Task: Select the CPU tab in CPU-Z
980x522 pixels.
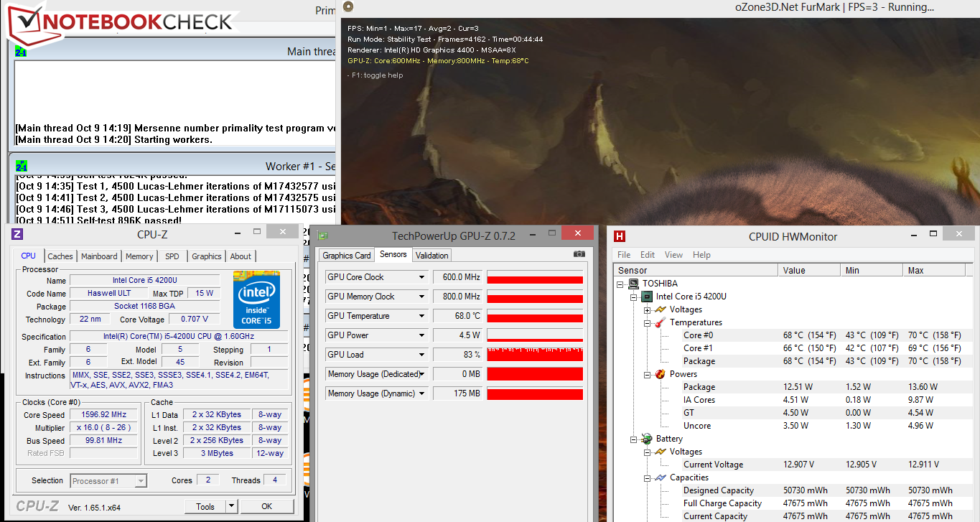Action: pyautogui.click(x=28, y=256)
